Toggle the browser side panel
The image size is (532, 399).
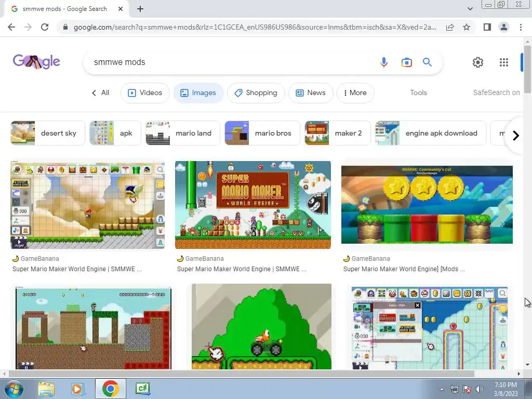(x=487, y=27)
